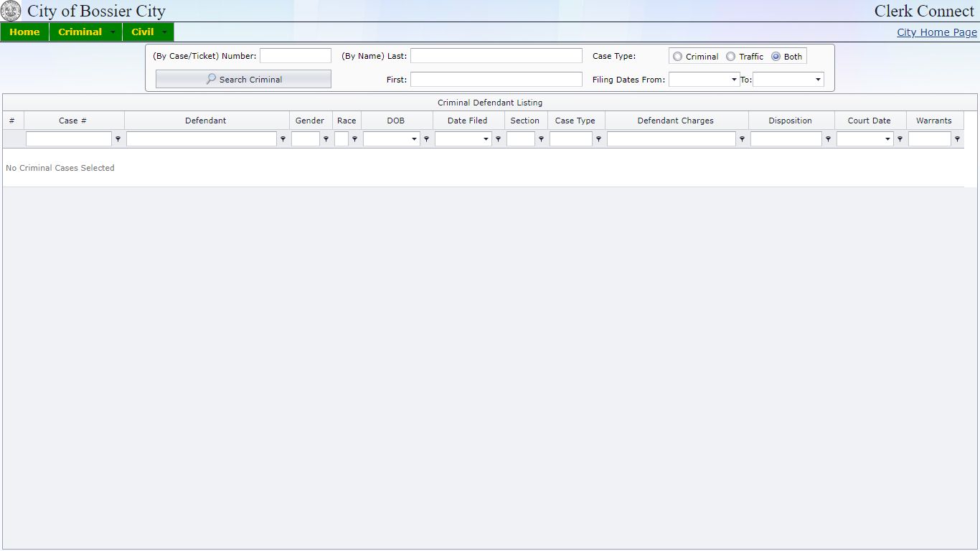This screenshot has width=980, height=551.
Task: Expand the Criminal menu arrow
Action: pos(113,32)
